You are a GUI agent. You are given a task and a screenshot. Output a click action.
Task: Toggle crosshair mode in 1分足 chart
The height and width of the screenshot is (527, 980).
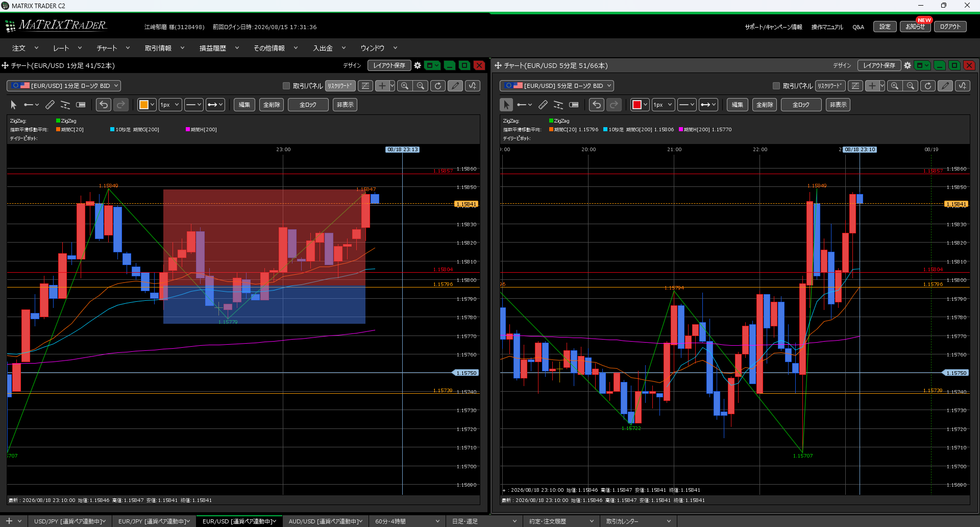click(x=382, y=86)
